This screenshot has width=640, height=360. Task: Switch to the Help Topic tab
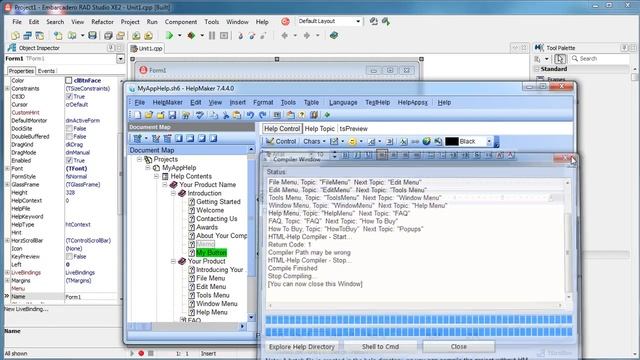click(x=320, y=129)
